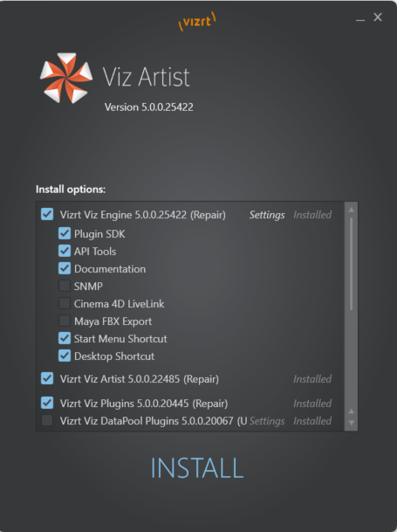The width and height of the screenshot is (397, 532).
Task: Uncheck Documentation checkbox
Action: pyautogui.click(x=65, y=269)
